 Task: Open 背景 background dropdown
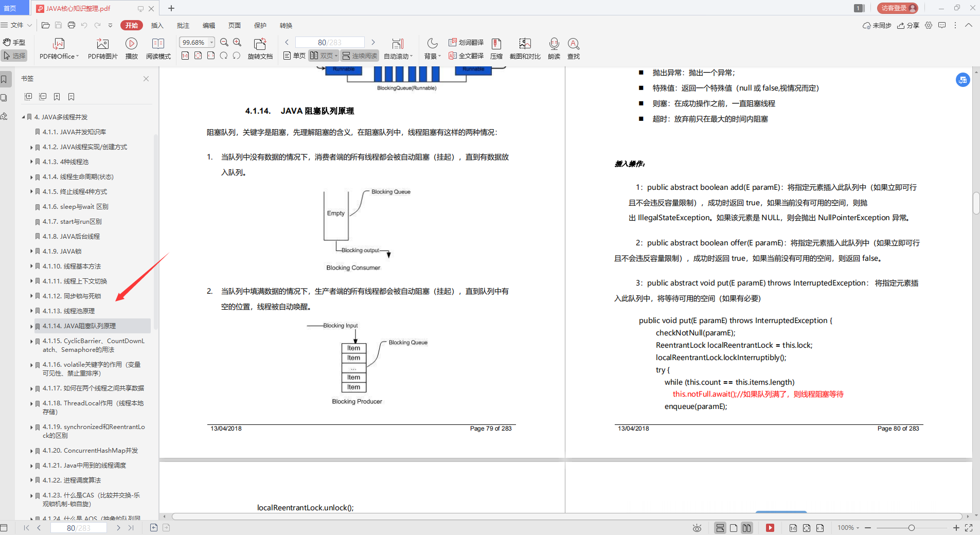click(x=433, y=49)
